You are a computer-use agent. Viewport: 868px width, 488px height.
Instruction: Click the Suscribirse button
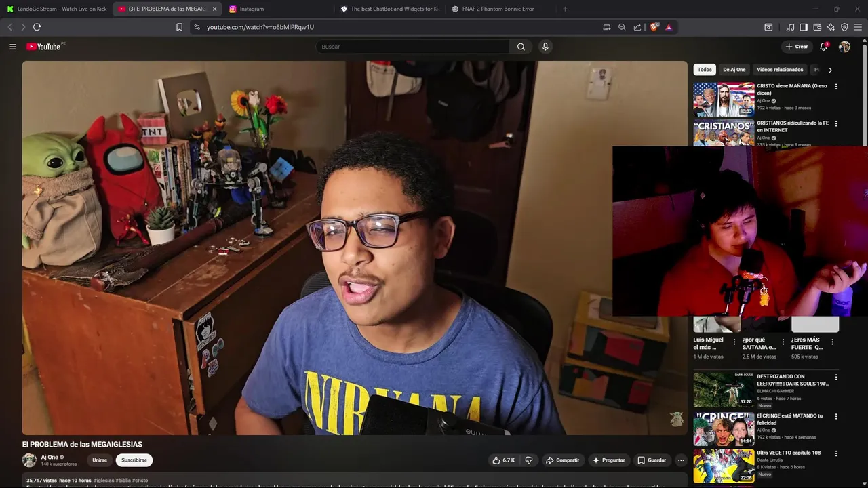coord(134,460)
